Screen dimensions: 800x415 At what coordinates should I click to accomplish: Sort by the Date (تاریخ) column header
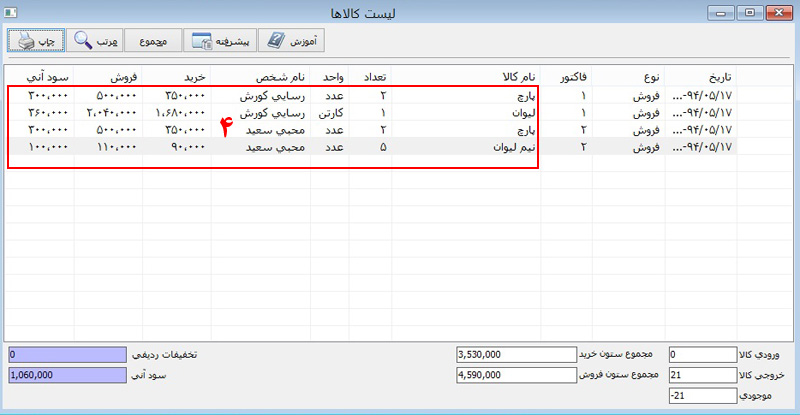(700, 77)
